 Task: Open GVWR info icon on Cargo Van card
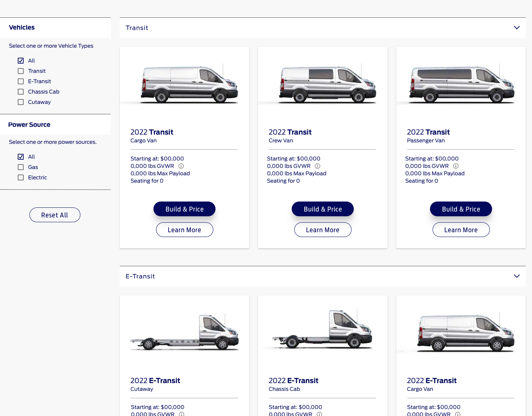coord(181,166)
